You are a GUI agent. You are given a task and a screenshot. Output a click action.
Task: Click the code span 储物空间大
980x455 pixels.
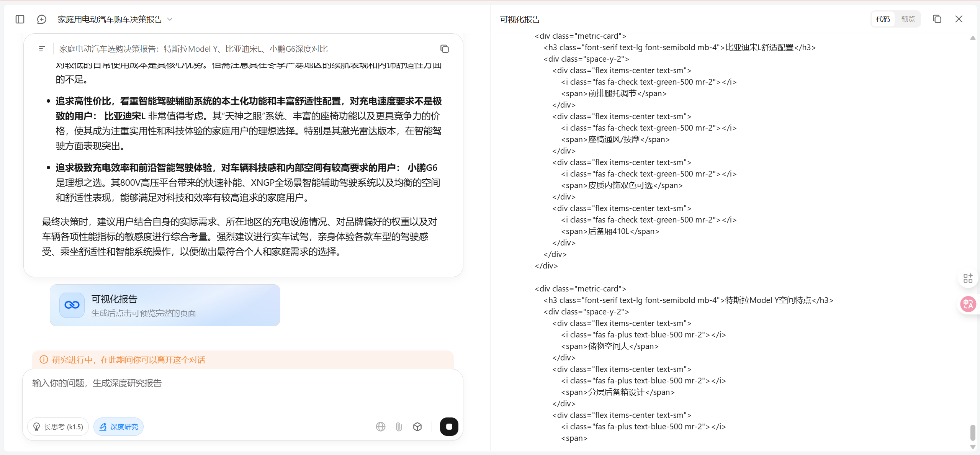pyautogui.click(x=610, y=346)
